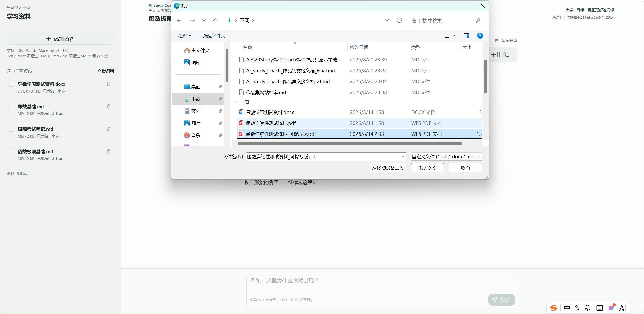Open the soft keyboard icon
644x314 pixels.
599,308
